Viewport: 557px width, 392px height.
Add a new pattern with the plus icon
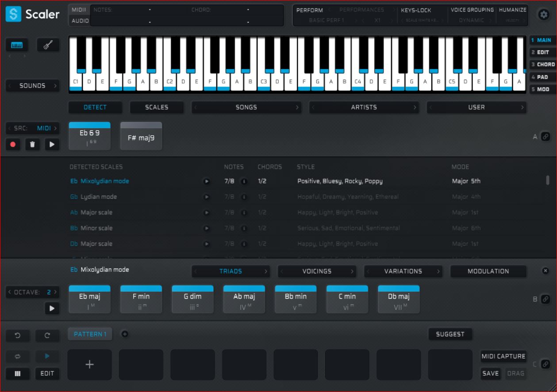click(x=125, y=334)
